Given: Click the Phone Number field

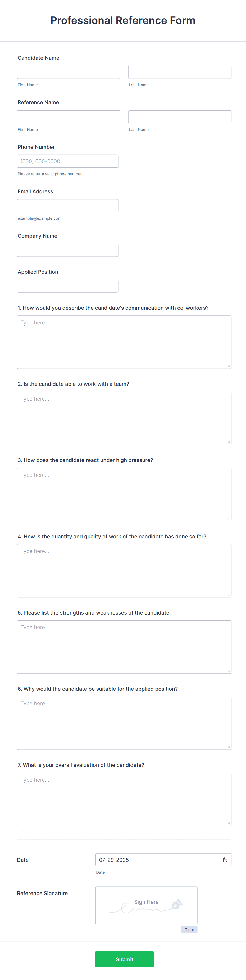Looking at the screenshot, I should 67,161.
